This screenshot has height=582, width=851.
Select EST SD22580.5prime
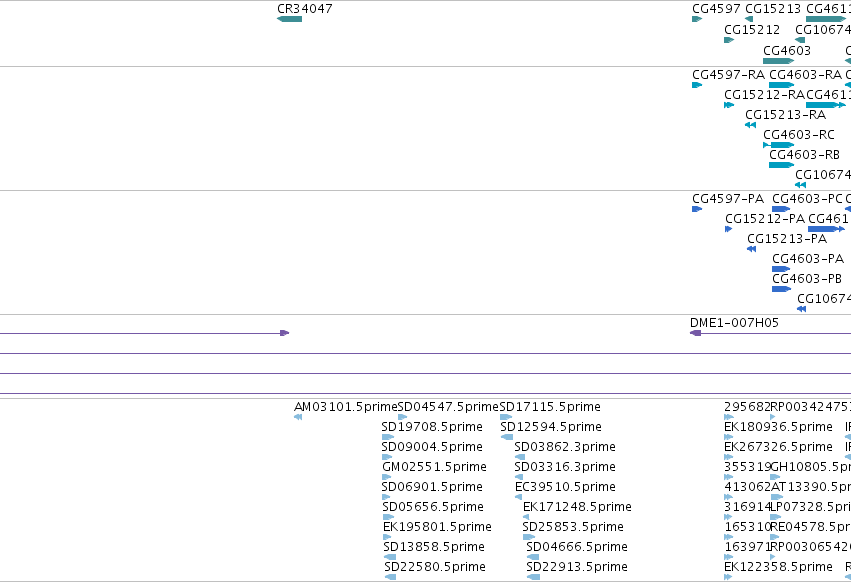pyautogui.click(x=390, y=577)
